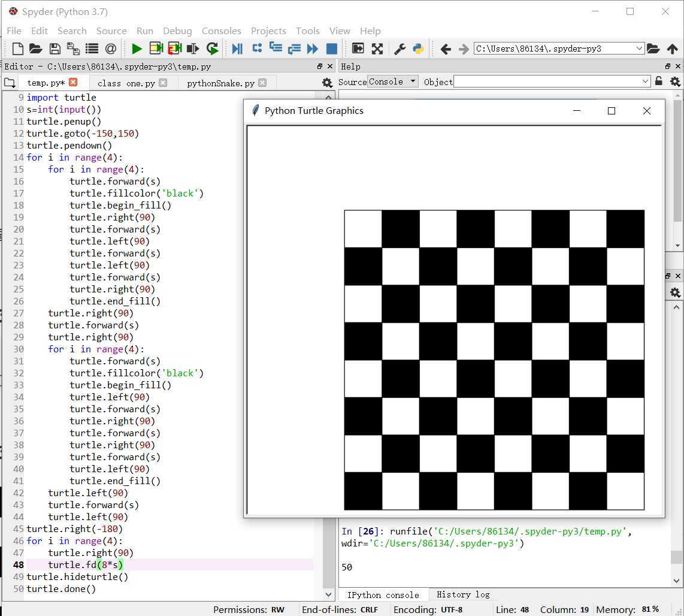Click the Object input field in Help
Viewport: 684px width, 616px height.
click(547, 81)
